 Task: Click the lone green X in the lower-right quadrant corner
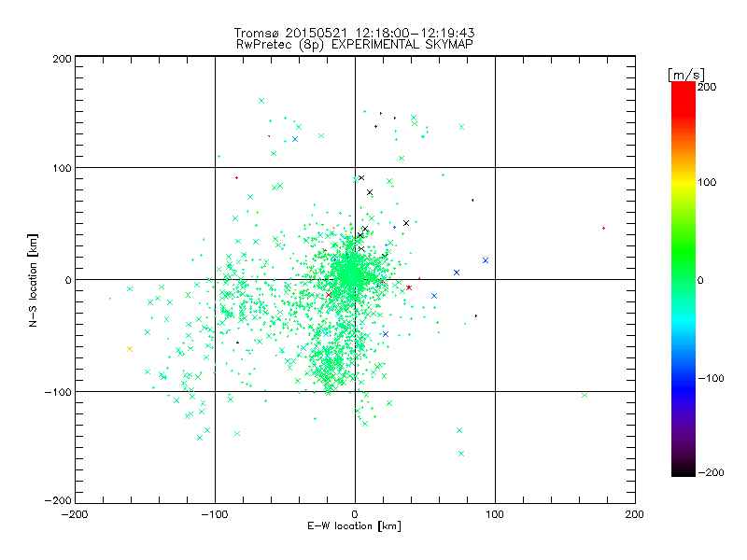point(585,395)
